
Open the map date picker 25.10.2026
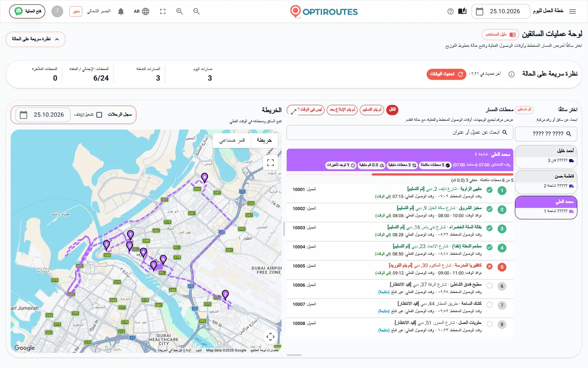click(x=43, y=115)
